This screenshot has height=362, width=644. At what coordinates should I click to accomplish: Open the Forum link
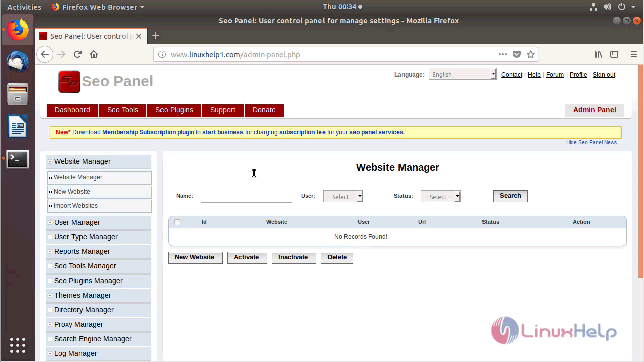555,75
